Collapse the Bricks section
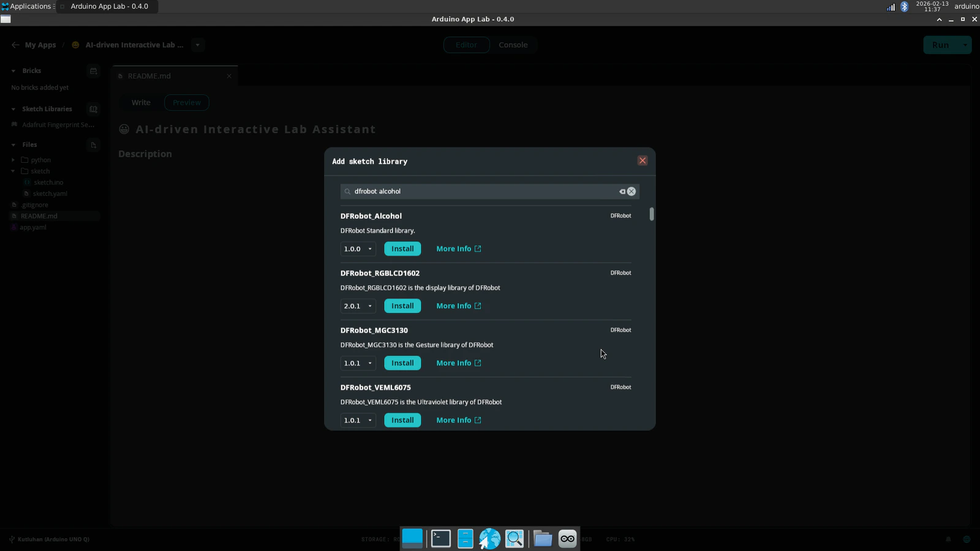The image size is (980, 551). click(13, 71)
